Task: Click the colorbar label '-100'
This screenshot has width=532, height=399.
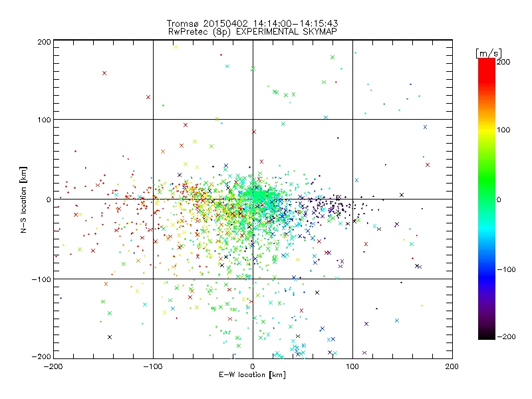Action: pyautogui.click(x=506, y=269)
